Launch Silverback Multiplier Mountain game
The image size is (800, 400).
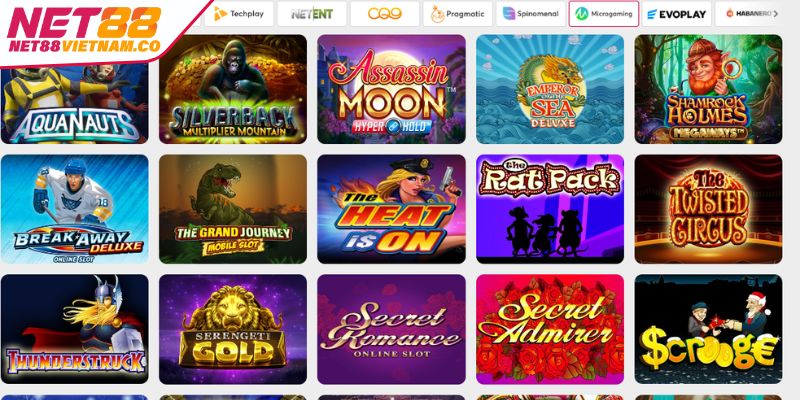point(233,89)
